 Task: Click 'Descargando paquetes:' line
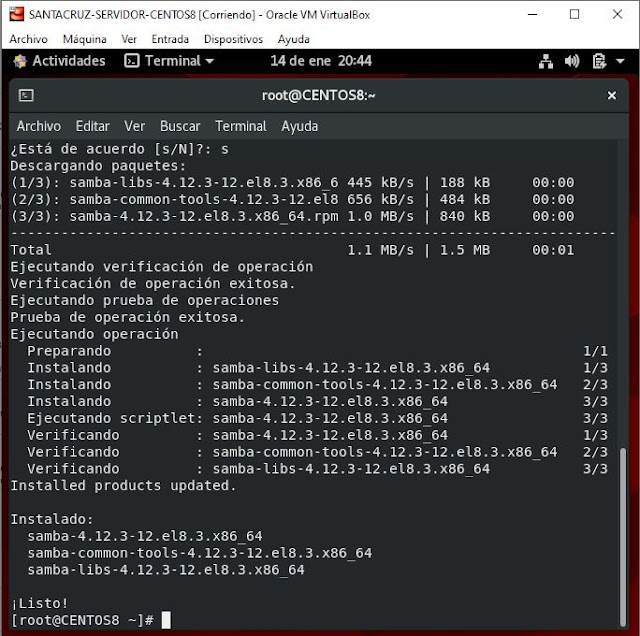point(98,166)
